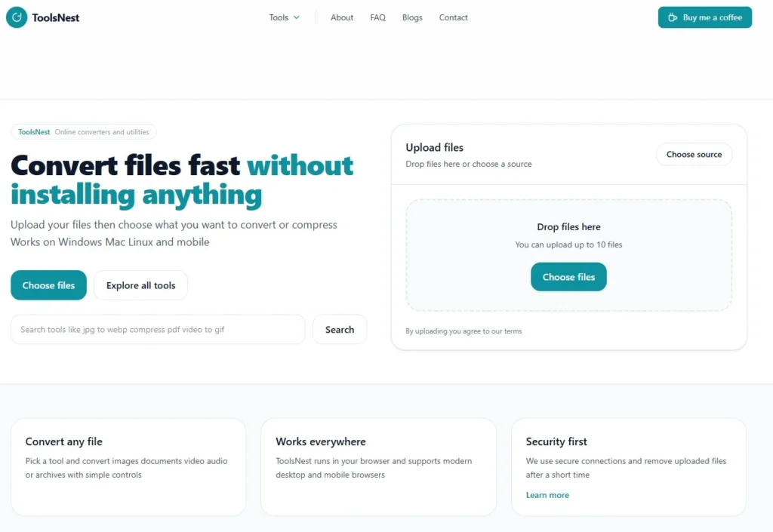Click the ToolsNest brand name in header
The height and width of the screenshot is (532, 773).
click(x=56, y=17)
